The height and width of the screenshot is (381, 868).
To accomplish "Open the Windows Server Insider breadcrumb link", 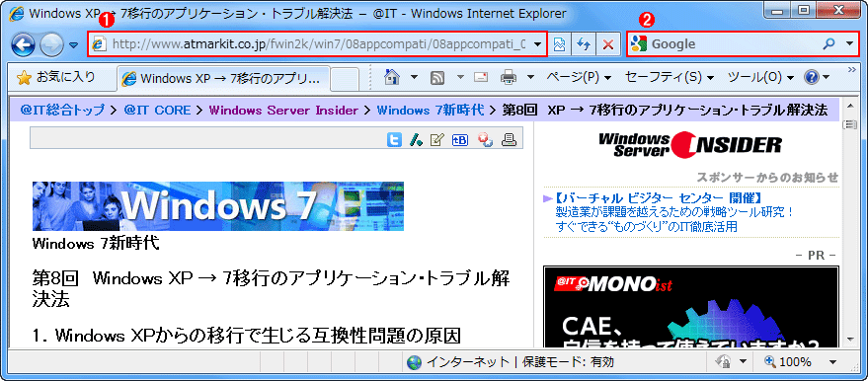I will (283, 111).
